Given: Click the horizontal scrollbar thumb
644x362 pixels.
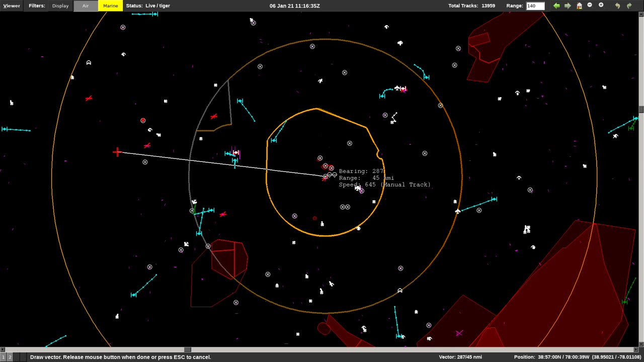Looking at the screenshot, I should click(188, 349).
